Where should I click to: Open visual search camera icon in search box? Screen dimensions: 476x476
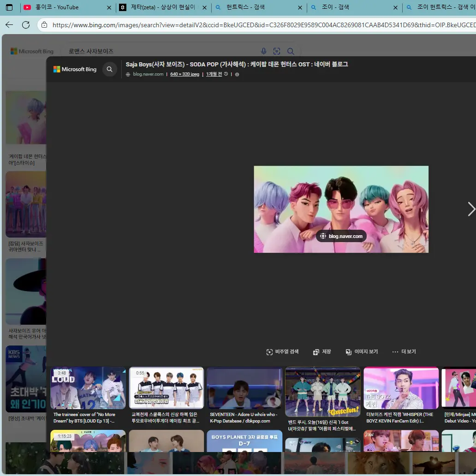(x=277, y=51)
